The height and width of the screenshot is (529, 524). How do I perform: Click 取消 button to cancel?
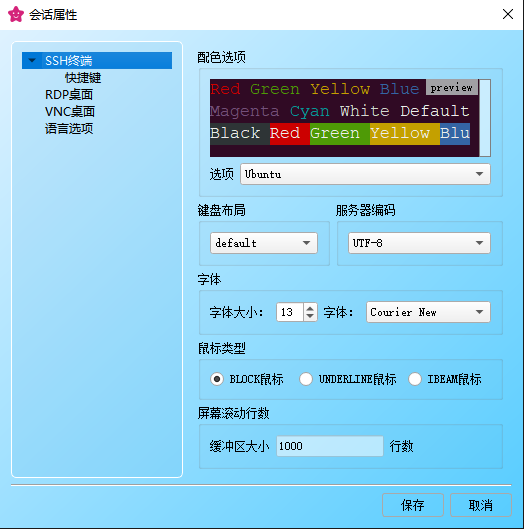click(481, 505)
